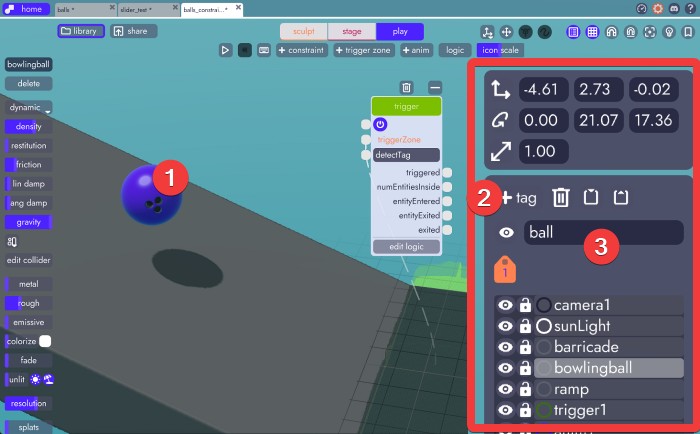Delete the trigger node with its trash icon

406,88
